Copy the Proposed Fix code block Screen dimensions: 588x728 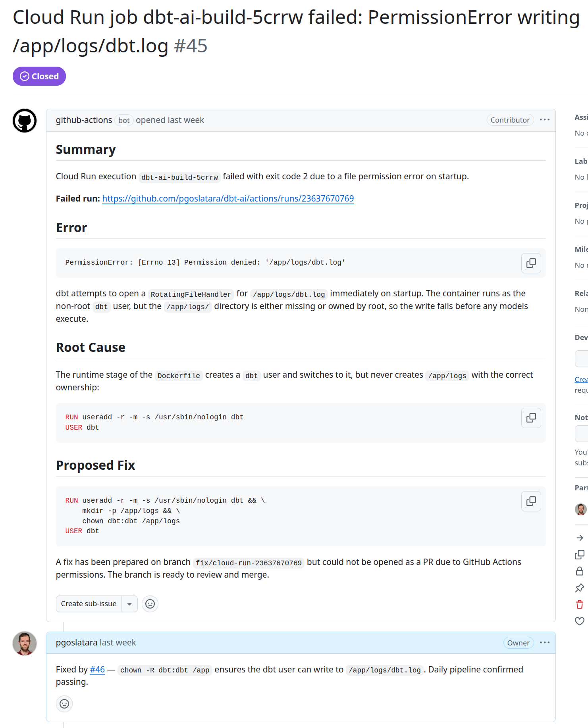pyautogui.click(x=531, y=501)
